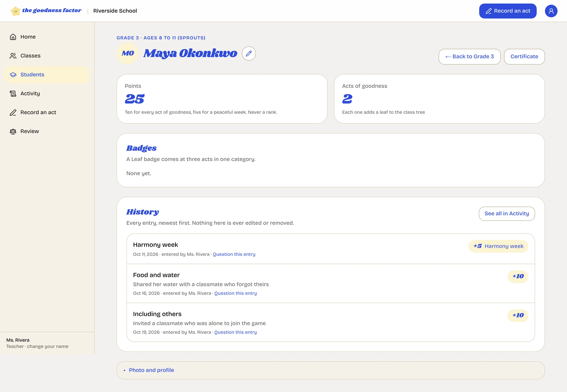Image resolution: width=567 pixels, height=392 pixels.
Task: Click the goodness factor star logo
Action: click(x=15, y=11)
